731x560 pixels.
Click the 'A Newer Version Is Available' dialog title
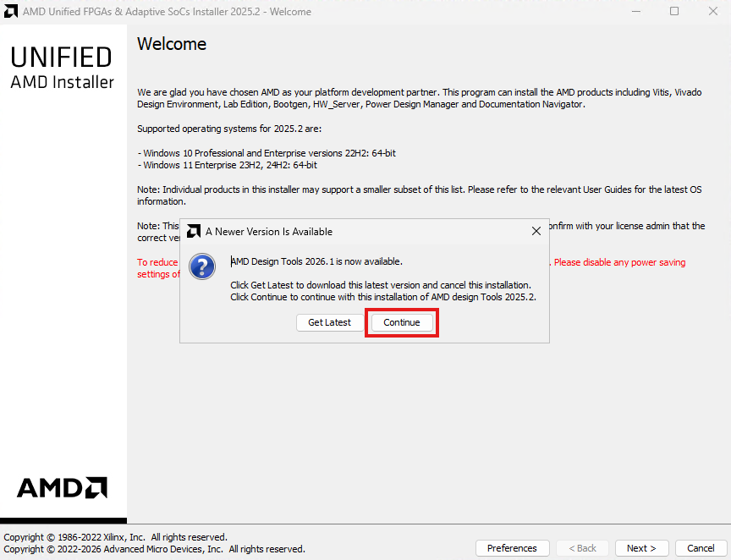pos(269,231)
